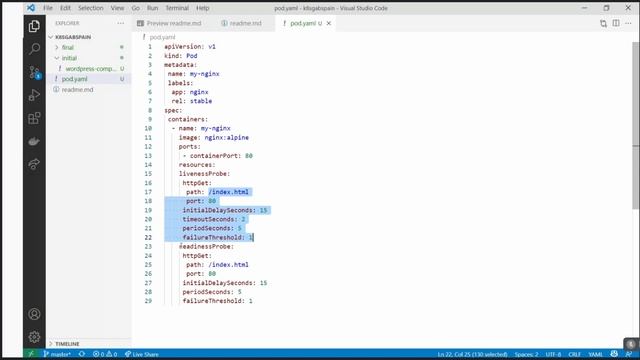This screenshot has height=360, width=640.
Task: Open the Explorer view icon
Action: 34,27
